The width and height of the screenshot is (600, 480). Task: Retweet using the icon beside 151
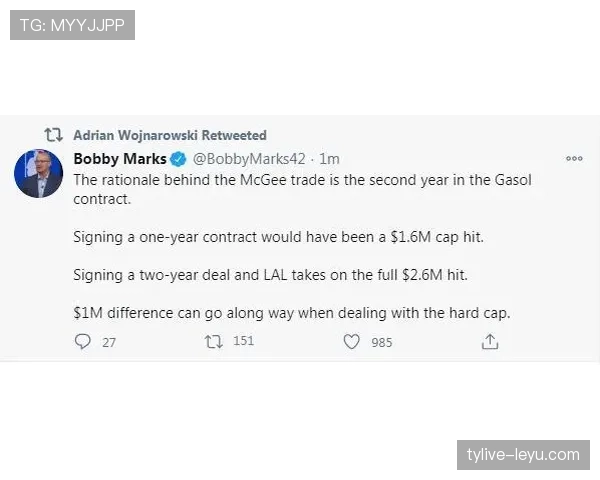212,341
